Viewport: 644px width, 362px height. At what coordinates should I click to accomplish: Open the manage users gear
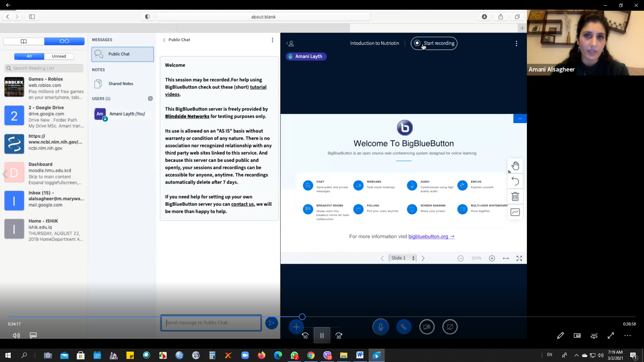[x=150, y=99]
